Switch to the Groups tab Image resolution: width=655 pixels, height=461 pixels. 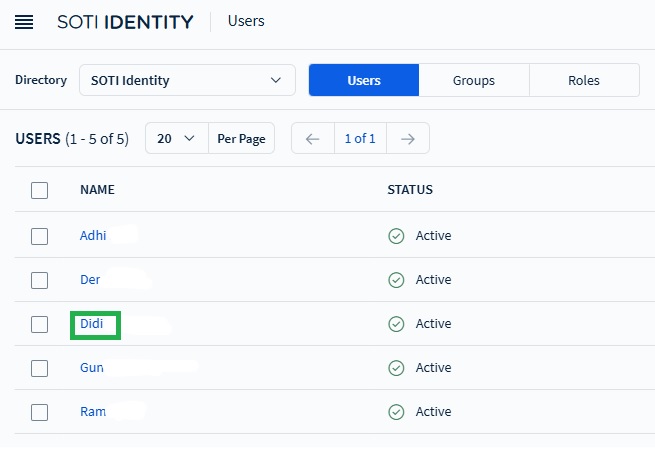tap(473, 80)
